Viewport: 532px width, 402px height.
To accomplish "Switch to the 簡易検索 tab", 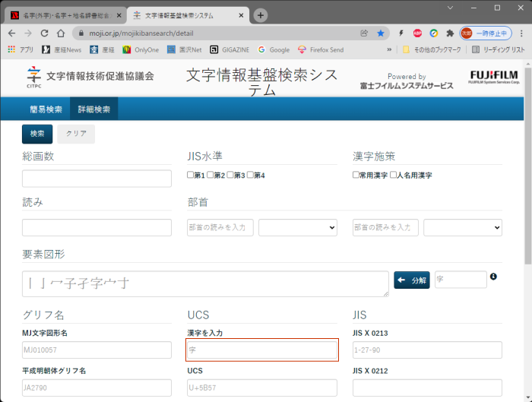I will [x=46, y=109].
